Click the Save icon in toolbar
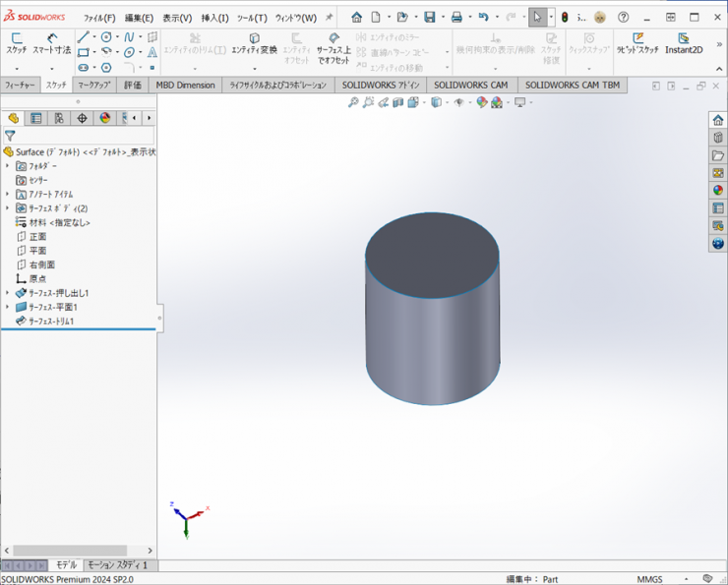The height and width of the screenshot is (585, 728). (430, 18)
